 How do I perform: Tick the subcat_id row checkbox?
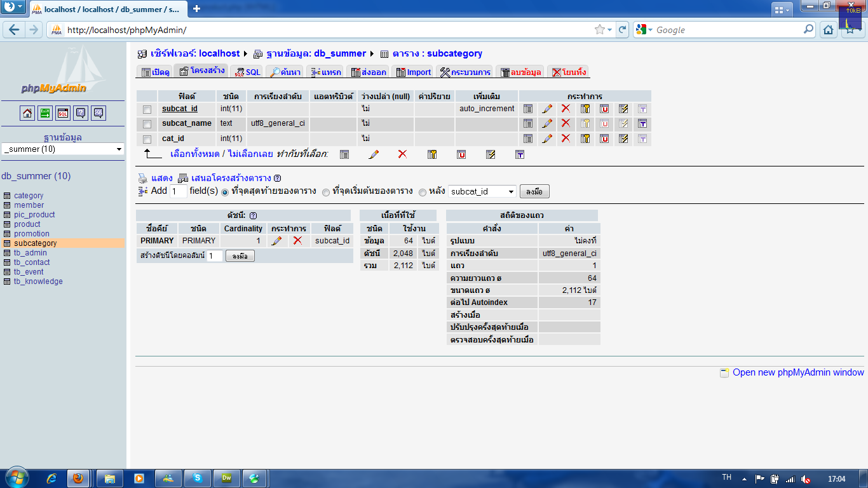(x=147, y=109)
